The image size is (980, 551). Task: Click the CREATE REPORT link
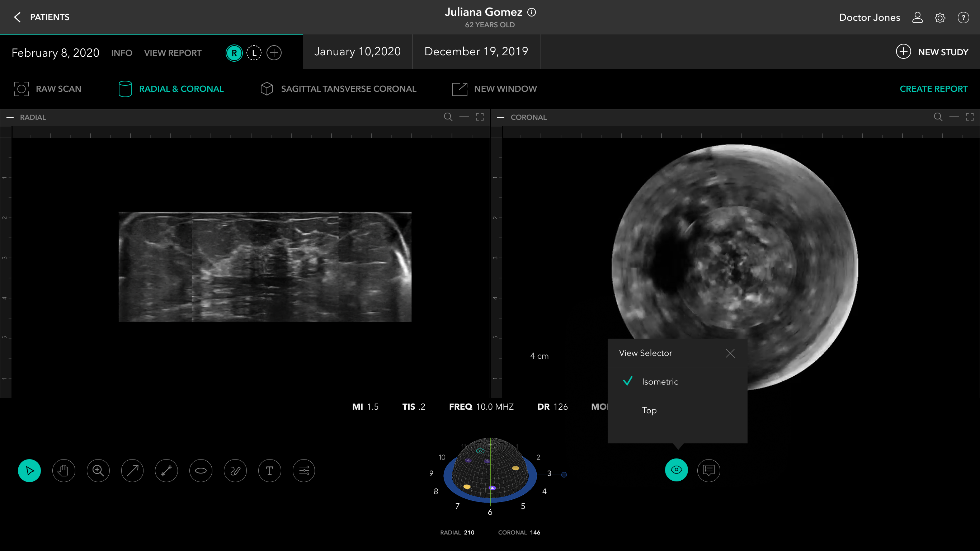[933, 89]
